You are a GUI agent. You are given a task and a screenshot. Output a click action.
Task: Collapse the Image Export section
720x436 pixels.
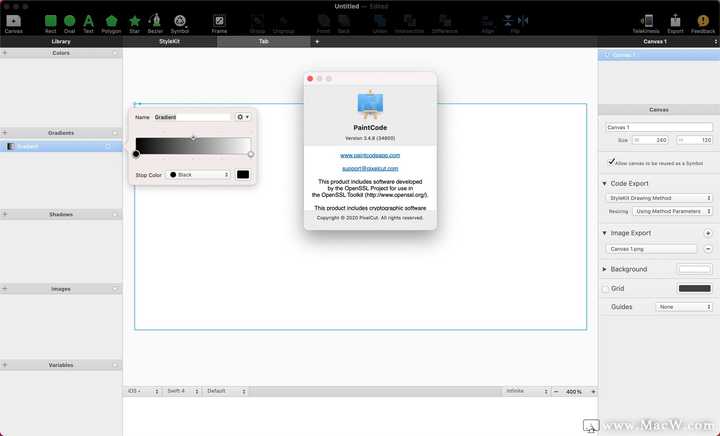coord(604,233)
